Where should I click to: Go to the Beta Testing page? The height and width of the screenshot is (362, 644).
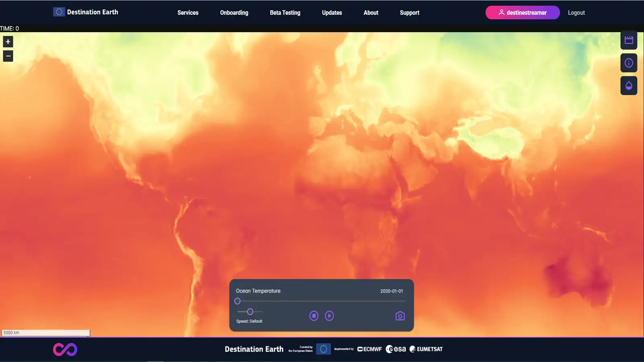pos(285,13)
